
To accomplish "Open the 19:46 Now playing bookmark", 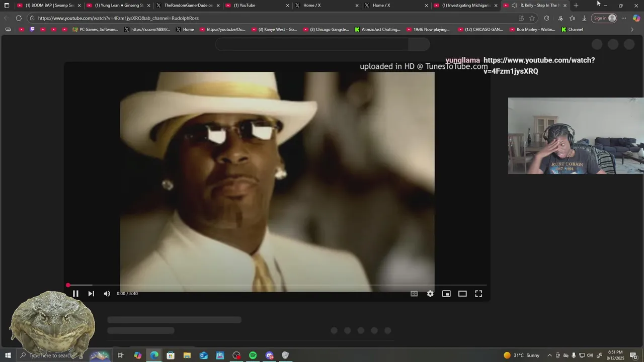I will [x=428, y=29].
